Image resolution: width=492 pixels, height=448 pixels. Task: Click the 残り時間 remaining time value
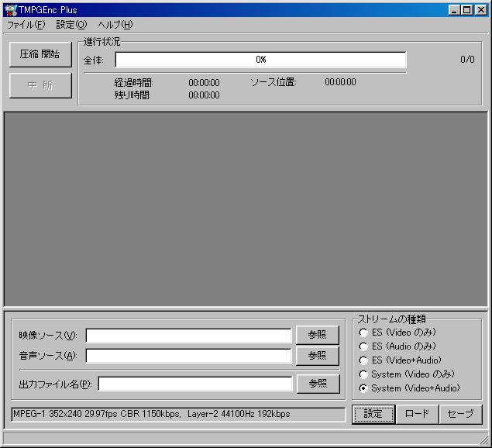204,95
